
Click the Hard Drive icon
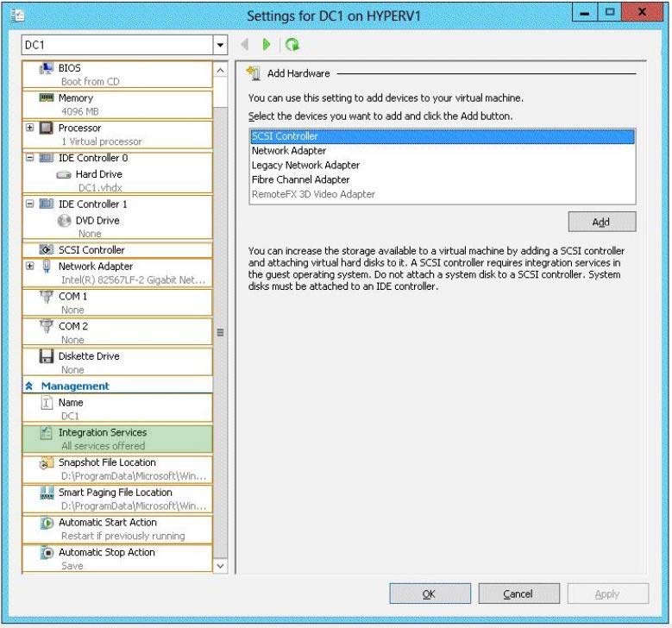point(64,174)
